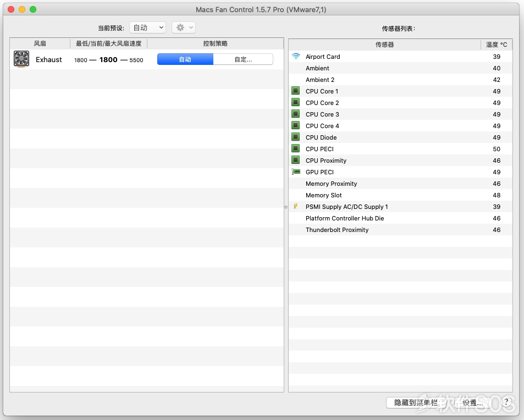Select the Memory Slot sensor row

tap(400, 195)
